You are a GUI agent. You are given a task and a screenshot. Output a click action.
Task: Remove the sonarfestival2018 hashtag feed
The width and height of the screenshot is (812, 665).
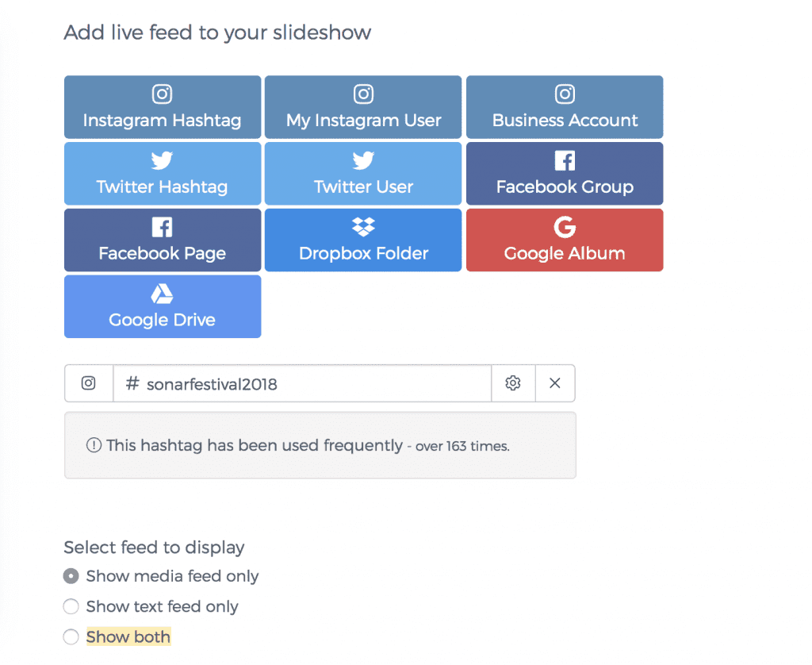pos(555,383)
